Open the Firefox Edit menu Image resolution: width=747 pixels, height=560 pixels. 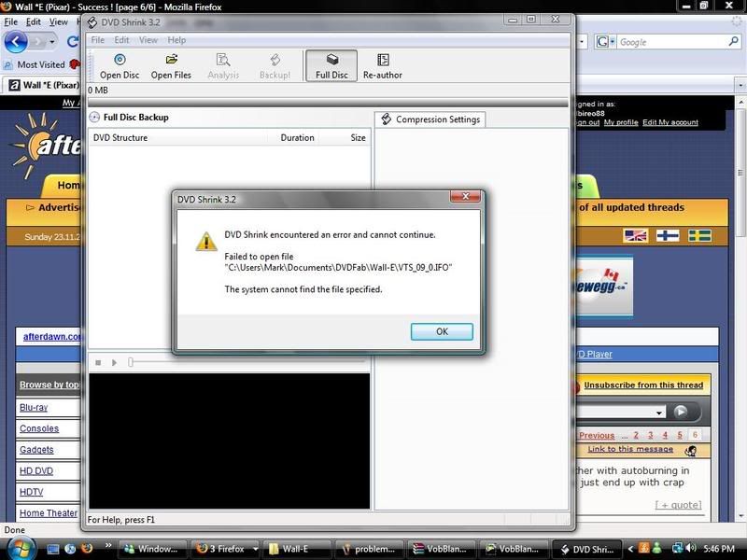tap(33, 21)
